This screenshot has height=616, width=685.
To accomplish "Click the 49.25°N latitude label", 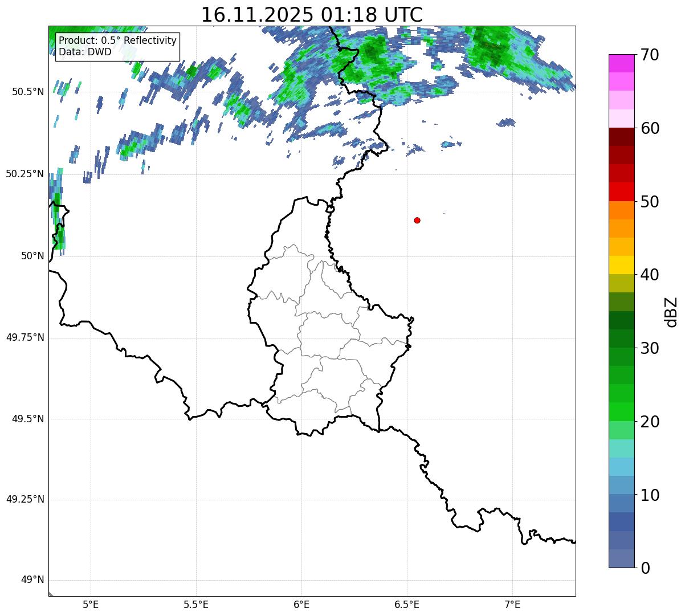I will 25,499.
